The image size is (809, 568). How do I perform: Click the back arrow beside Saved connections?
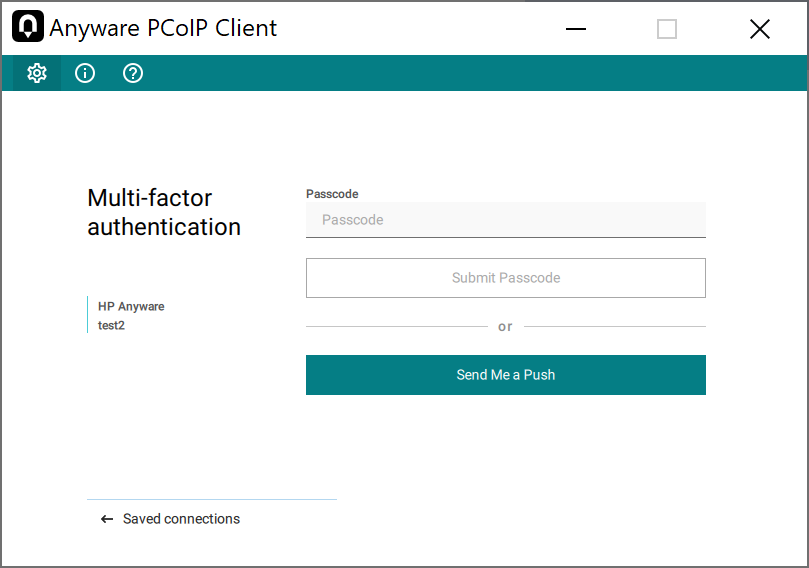coord(107,519)
